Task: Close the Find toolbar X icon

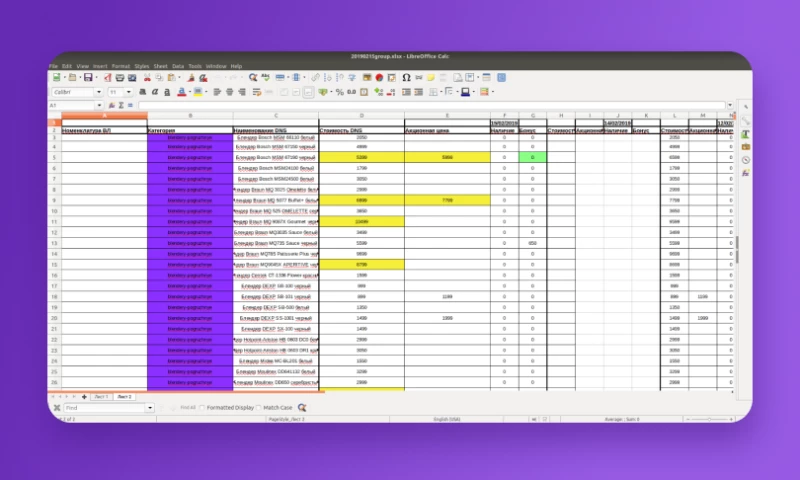Action: (57, 408)
